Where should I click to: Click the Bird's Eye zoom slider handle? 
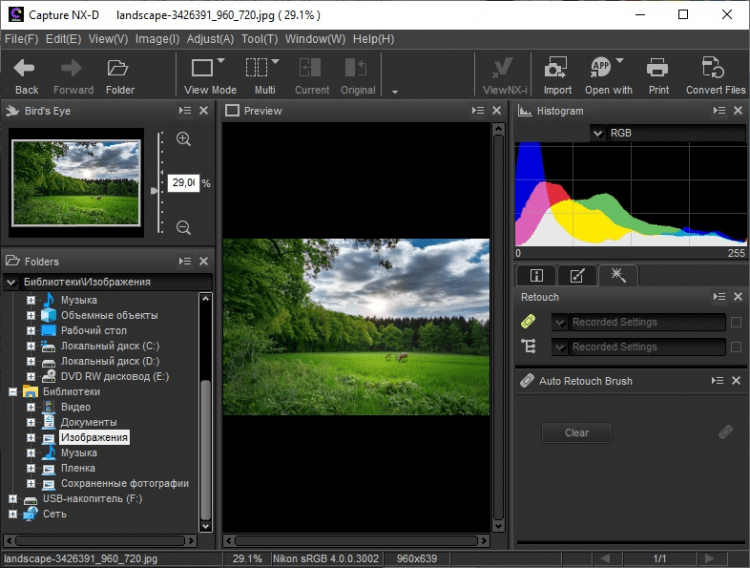(x=154, y=190)
